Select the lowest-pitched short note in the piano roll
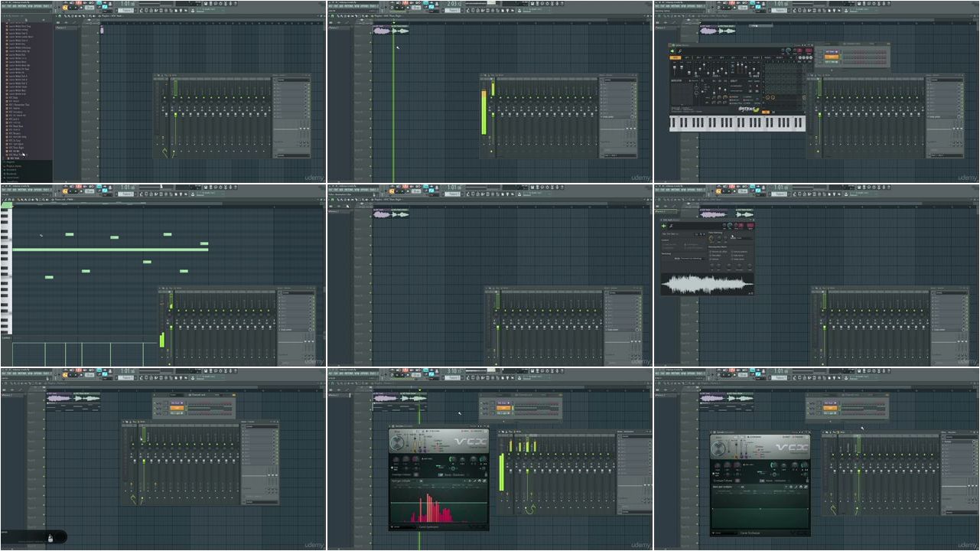This screenshot has height=551, width=980. pyautogui.click(x=49, y=277)
